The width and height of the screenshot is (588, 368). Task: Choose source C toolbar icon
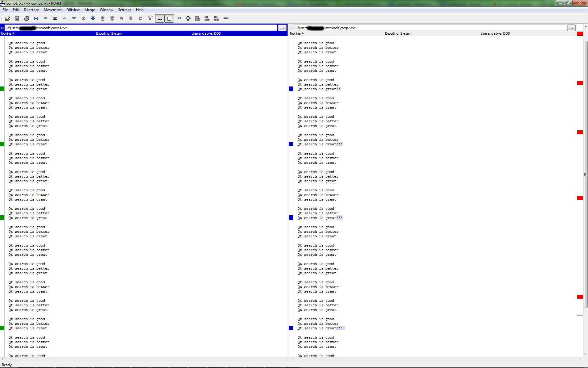click(x=141, y=18)
